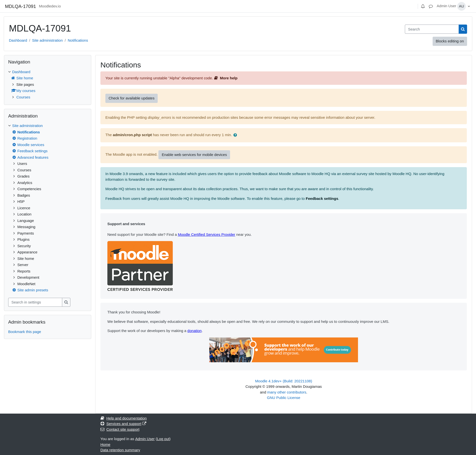
Task: Click the donation link
Action: (194, 331)
